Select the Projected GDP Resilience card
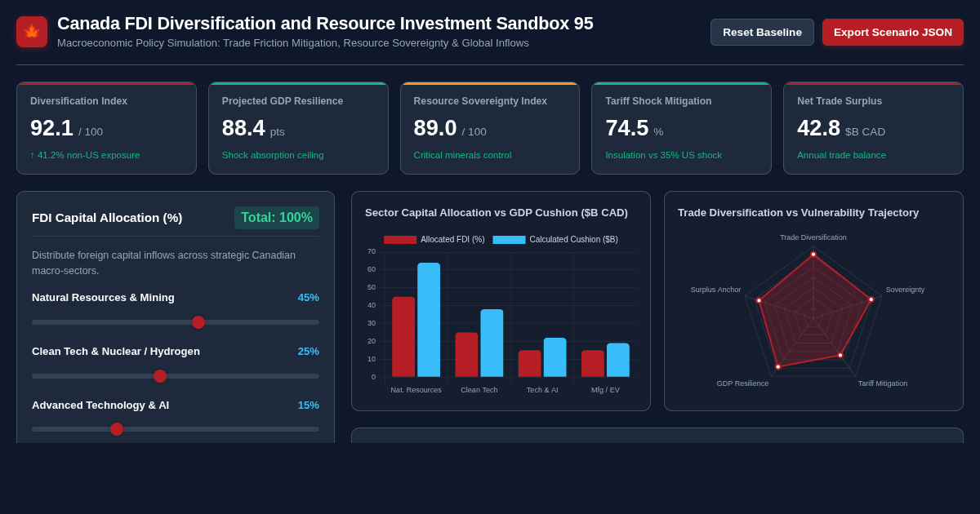The height and width of the screenshot is (514, 980). pyautogui.click(x=298, y=128)
